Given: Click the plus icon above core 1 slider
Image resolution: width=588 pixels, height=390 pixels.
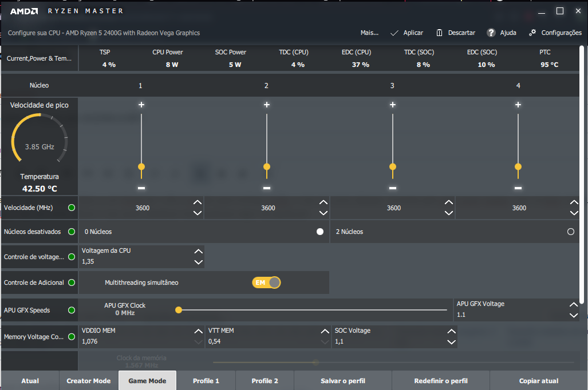Looking at the screenshot, I should coord(141,105).
